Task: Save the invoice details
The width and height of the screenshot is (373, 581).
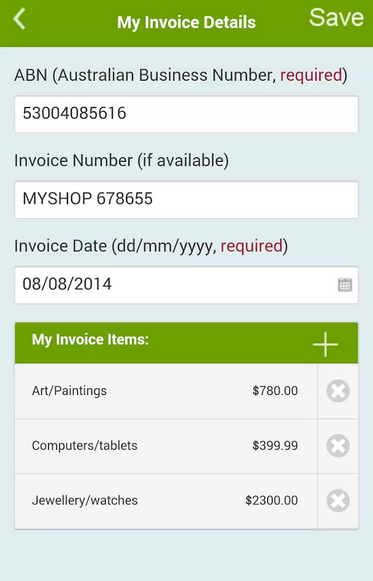Action: pyautogui.click(x=336, y=18)
